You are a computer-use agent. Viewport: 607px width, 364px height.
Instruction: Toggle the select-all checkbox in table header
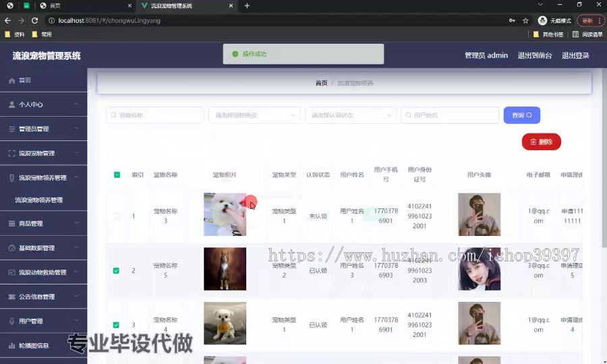[117, 175]
